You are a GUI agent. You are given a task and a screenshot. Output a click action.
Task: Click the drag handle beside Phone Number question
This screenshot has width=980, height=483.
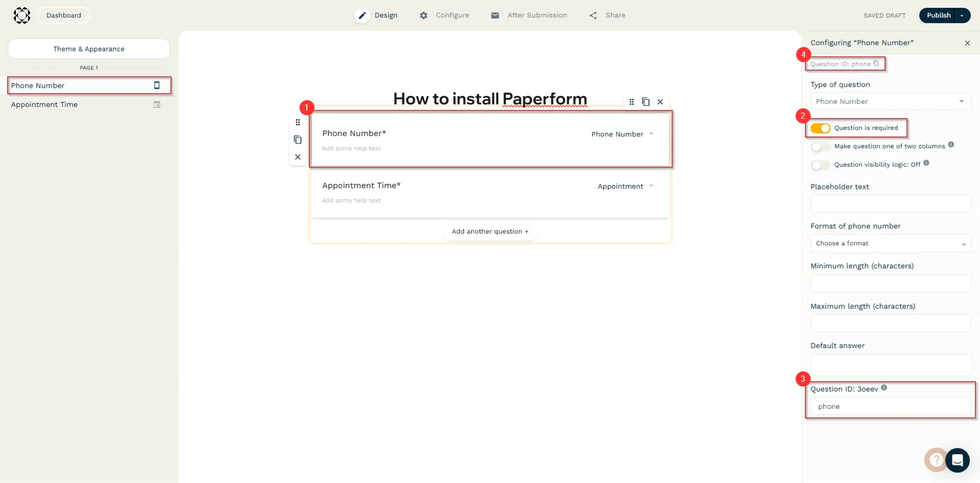[298, 123]
